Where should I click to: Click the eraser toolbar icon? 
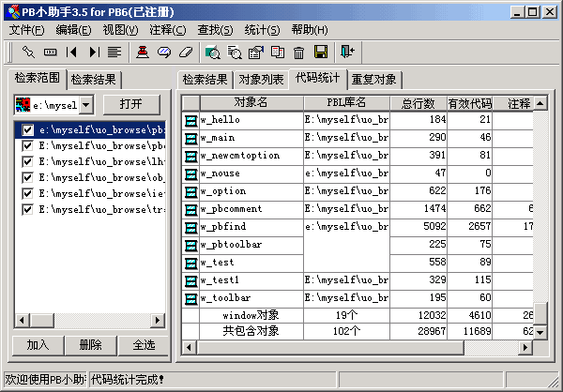pyautogui.click(x=185, y=52)
